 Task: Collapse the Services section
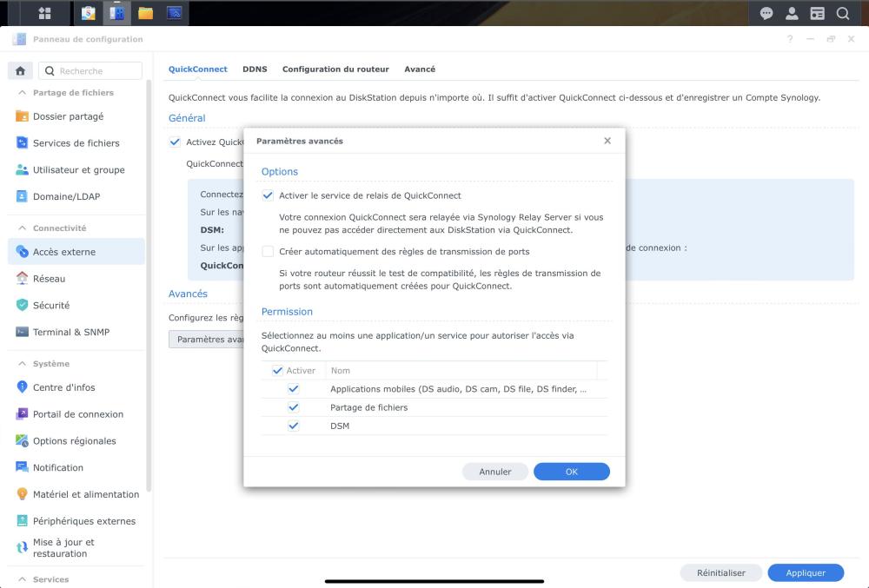point(23,579)
